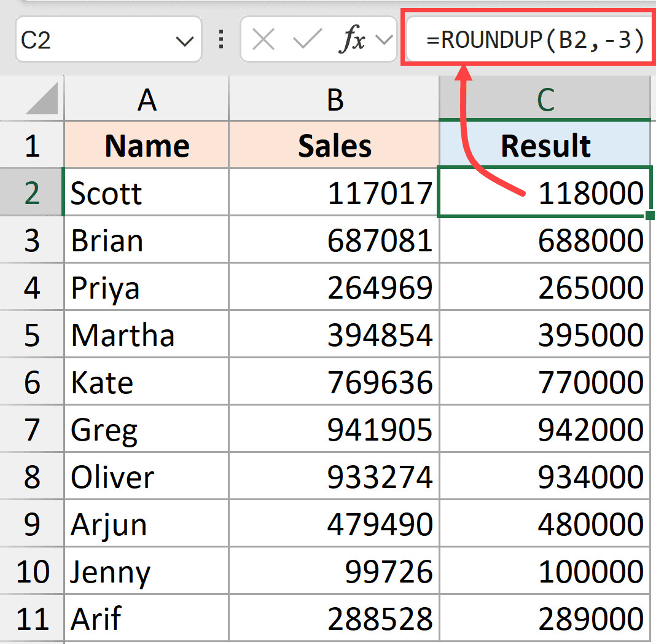
Task: Click the Result header cell
Action: 545,146
